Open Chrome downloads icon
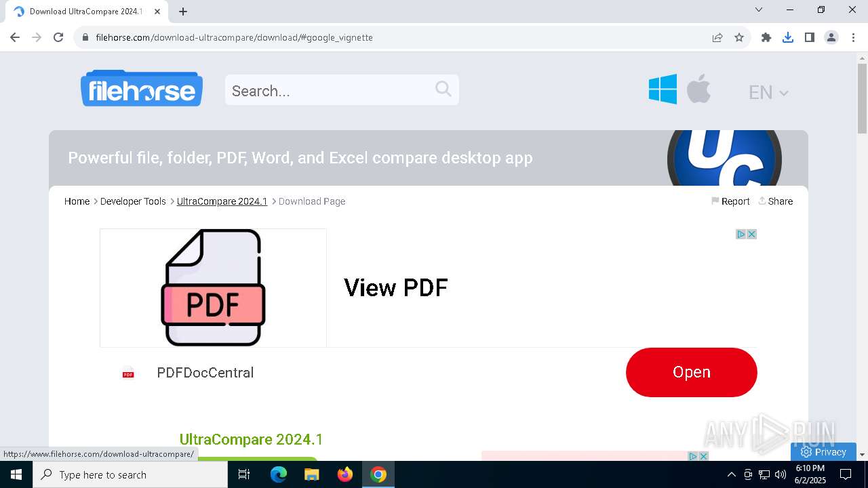The height and width of the screenshot is (488, 868). [x=788, y=37]
